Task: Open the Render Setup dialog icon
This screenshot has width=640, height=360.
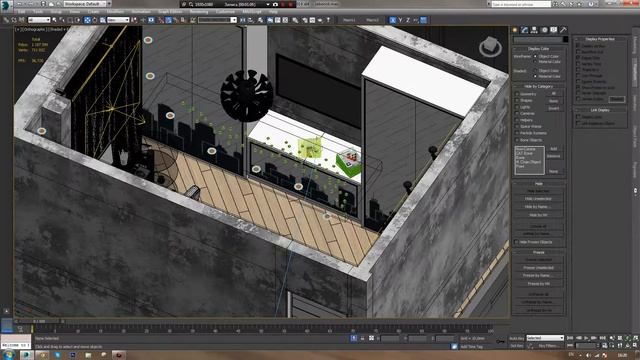Action: click(305, 20)
